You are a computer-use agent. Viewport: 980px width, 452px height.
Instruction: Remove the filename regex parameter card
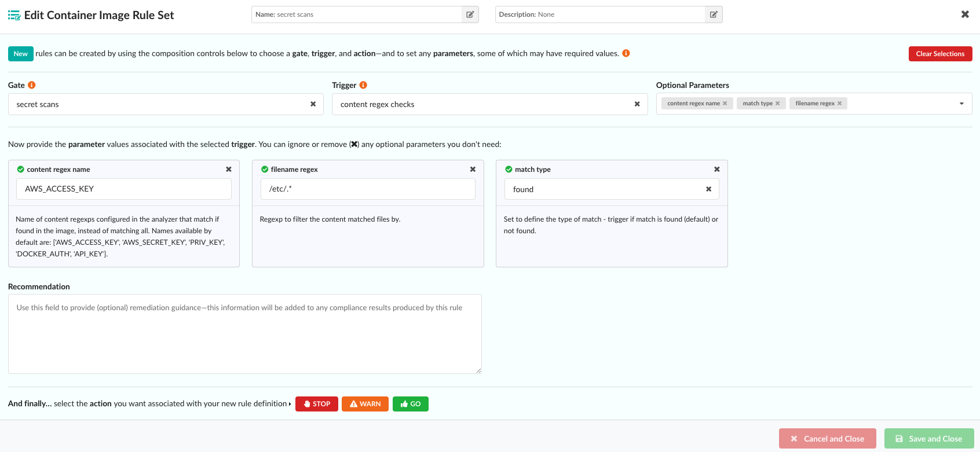473,170
